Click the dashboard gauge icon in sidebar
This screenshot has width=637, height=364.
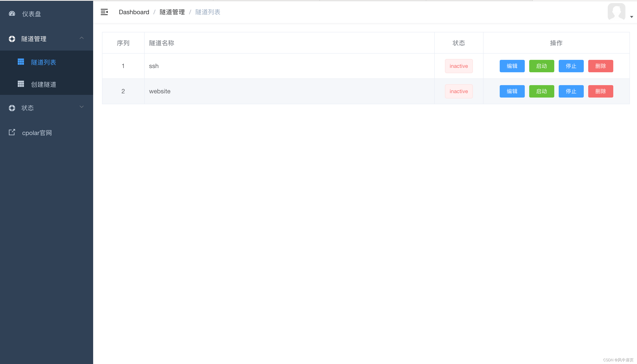click(x=12, y=14)
